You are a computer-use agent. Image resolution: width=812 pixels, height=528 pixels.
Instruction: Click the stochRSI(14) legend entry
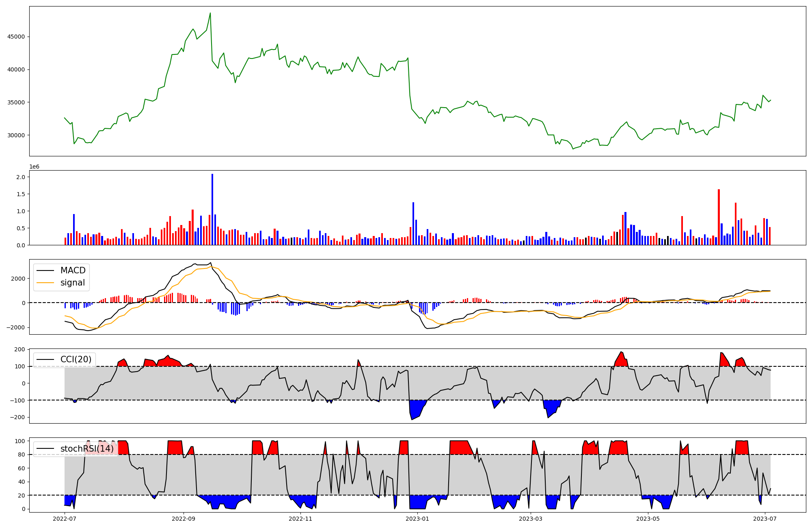pos(87,449)
